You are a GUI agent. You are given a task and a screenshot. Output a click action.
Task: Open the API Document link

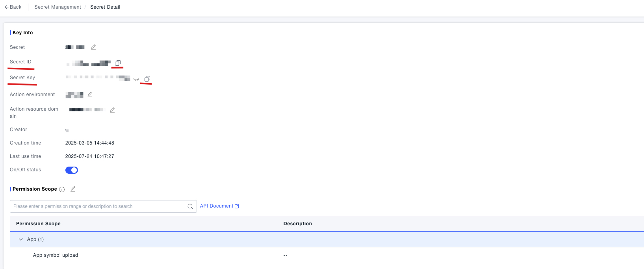pyautogui.click(x=219, y=206)
